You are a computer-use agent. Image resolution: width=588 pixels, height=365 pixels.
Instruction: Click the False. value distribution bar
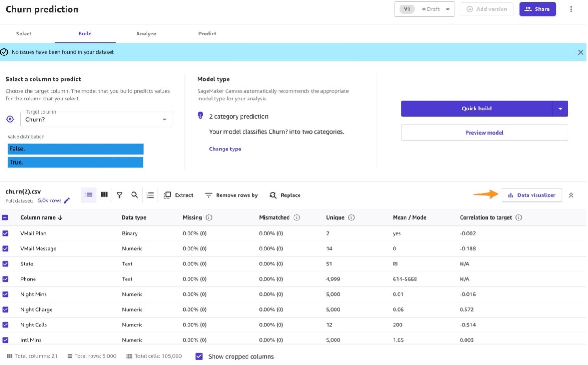[76, 149]
